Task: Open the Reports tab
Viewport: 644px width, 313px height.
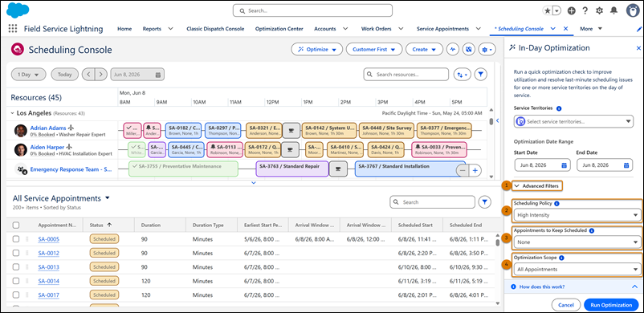Action: (152, 29)
